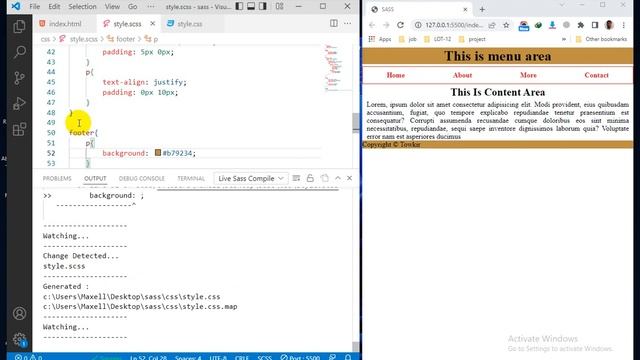Toggle output auto-scroll lock

(x=310, y=178)
